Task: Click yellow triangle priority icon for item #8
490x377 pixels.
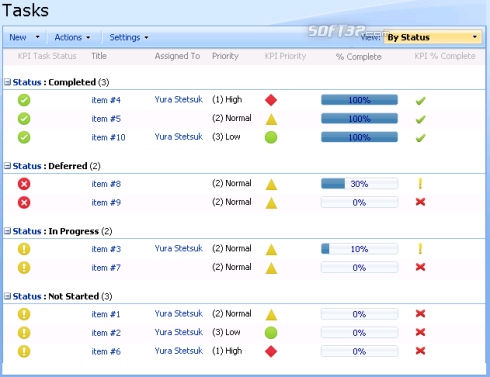Action: (x=271, y=184)
